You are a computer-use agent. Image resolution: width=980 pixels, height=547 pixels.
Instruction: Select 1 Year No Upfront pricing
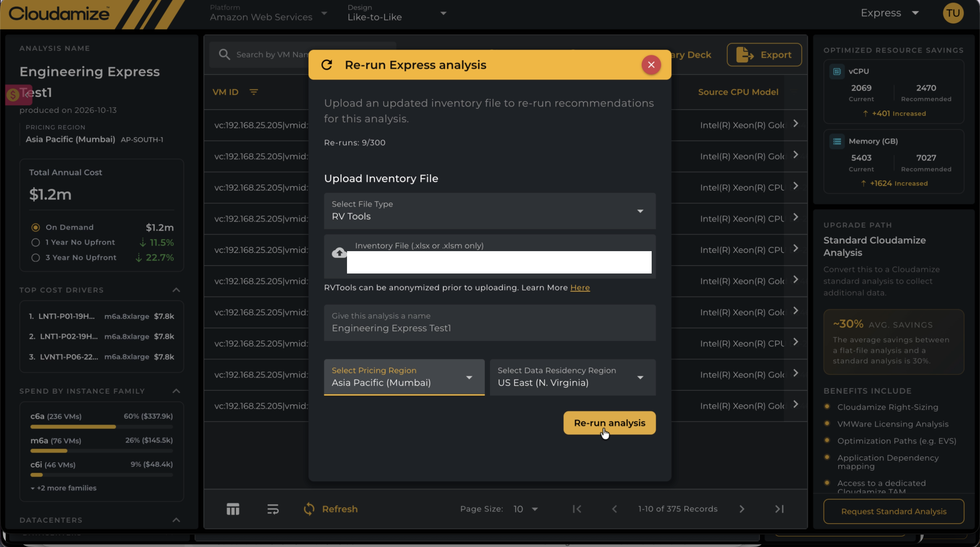pos(35,242)
